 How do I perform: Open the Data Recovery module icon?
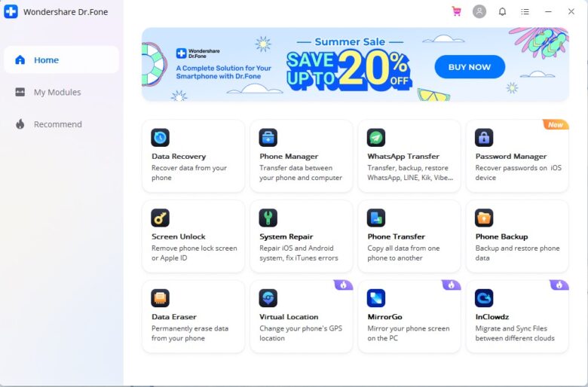161,138
